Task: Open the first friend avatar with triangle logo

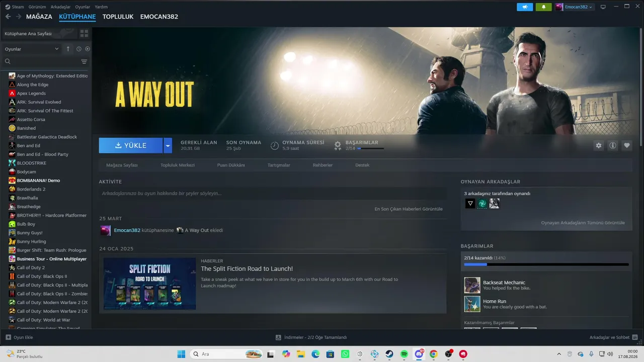Action: tap(470, 204)
